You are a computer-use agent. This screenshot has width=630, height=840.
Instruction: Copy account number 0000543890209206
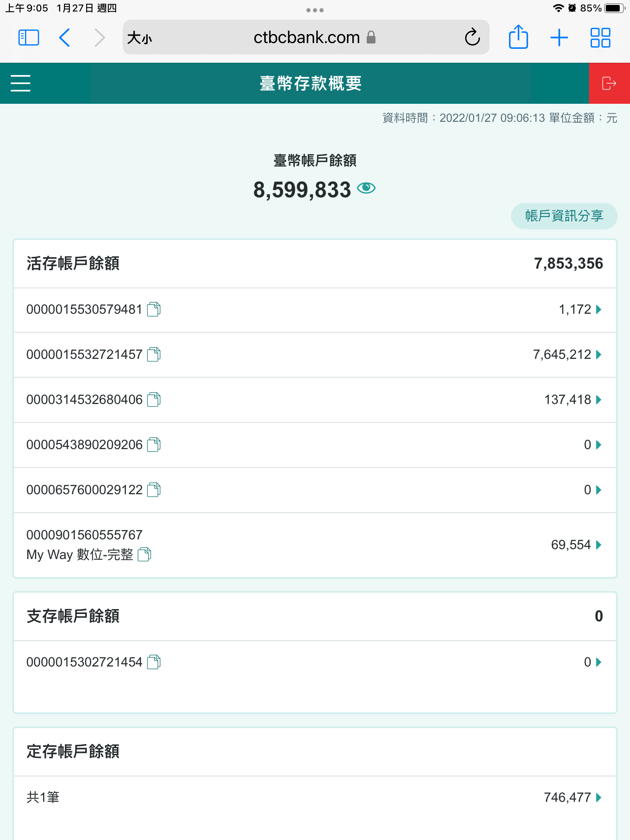point(154,445)
